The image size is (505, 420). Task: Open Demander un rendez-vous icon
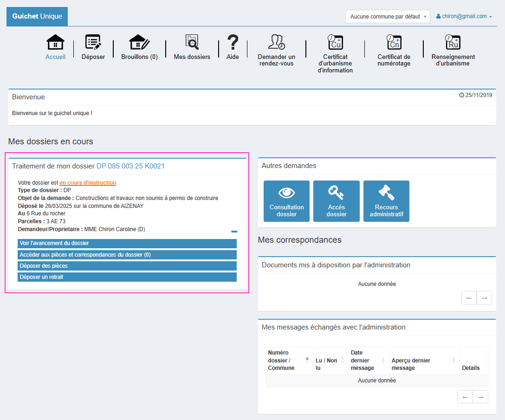276,42
